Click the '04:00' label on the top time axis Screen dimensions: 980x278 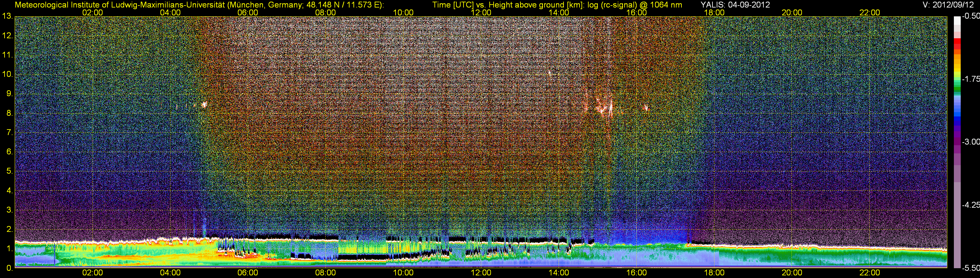(170, 12)
